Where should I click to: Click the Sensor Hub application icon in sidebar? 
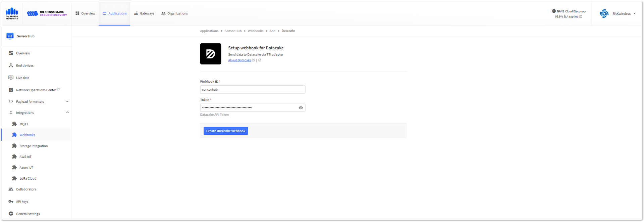[x=10, y=36]
